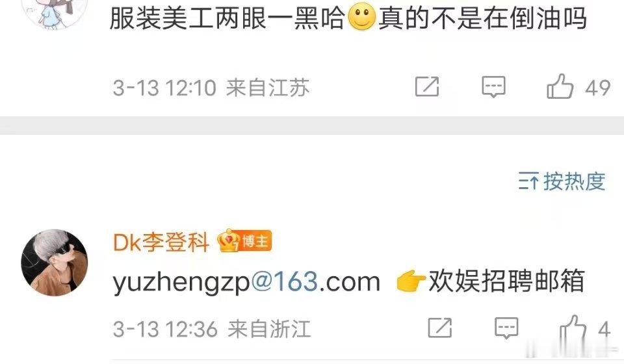The width and height of the screenshot is (624, 364).
Task: Tap the smiley emoji in top comment
Action: point(362,17)
